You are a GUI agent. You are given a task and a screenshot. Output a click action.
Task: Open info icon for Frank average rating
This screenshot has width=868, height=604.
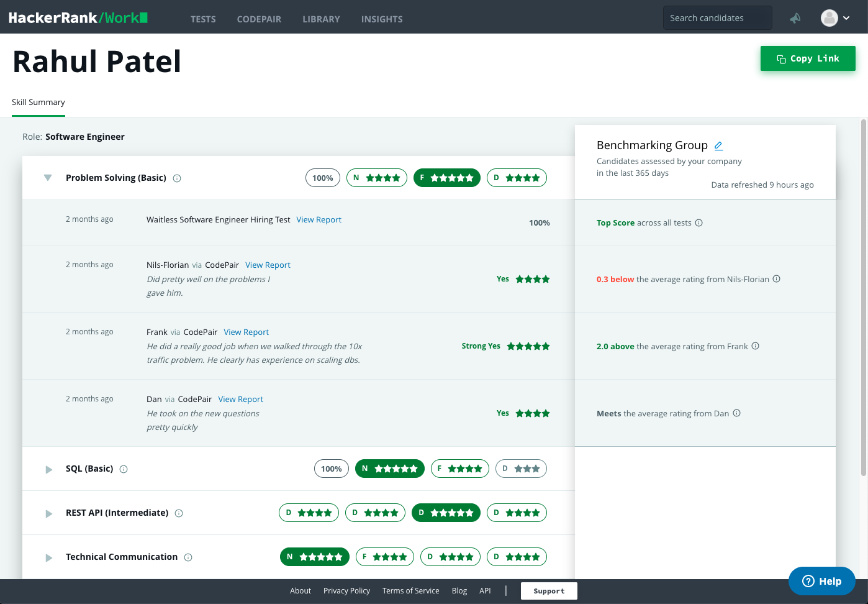point(756,346)
